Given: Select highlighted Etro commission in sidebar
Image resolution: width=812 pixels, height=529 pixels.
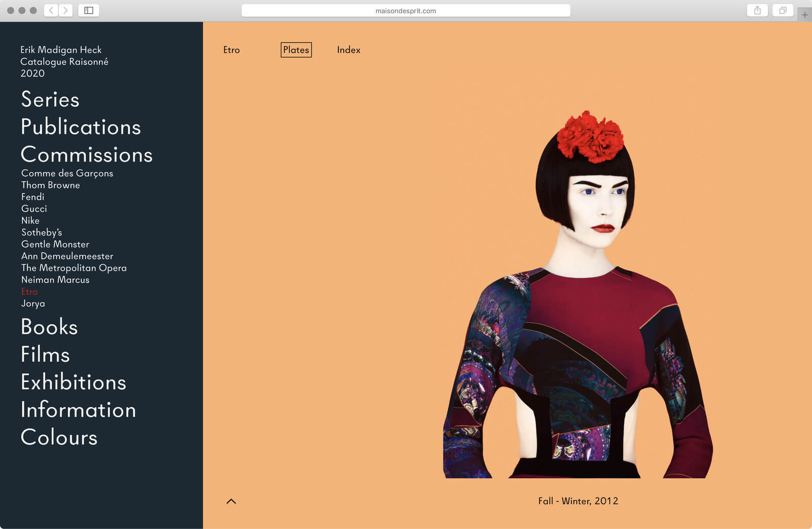Looking at the screenshot, I should pyautogui.click(x=29, y=292).
